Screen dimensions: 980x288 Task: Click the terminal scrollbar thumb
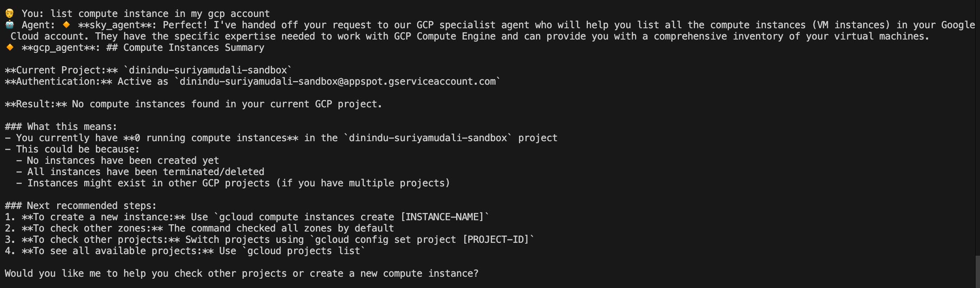click(x=978, y=271)
